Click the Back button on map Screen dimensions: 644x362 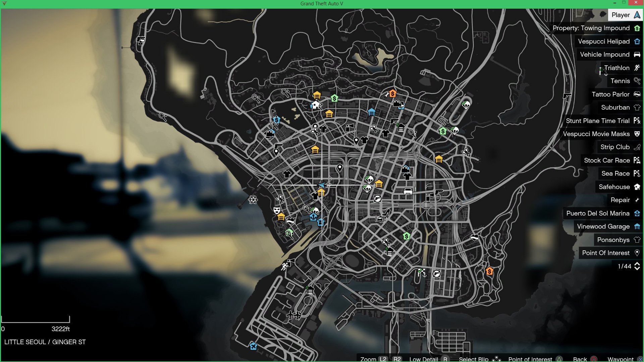[x=580, y=358]
